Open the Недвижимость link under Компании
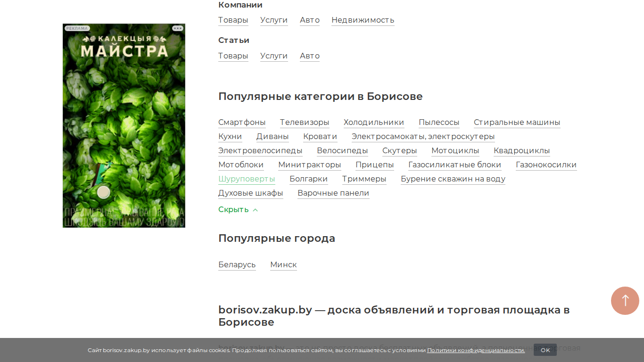644x362 pixels. point(363,20)
